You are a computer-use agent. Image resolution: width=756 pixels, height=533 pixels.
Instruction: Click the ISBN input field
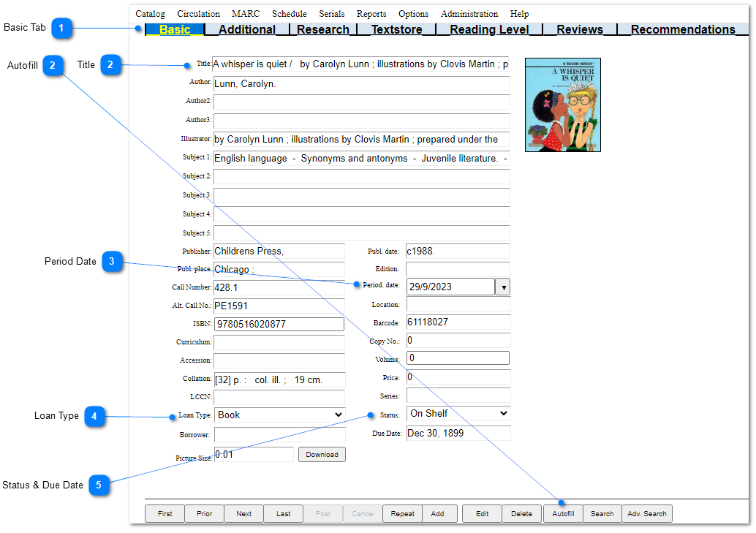coord(279,324)
